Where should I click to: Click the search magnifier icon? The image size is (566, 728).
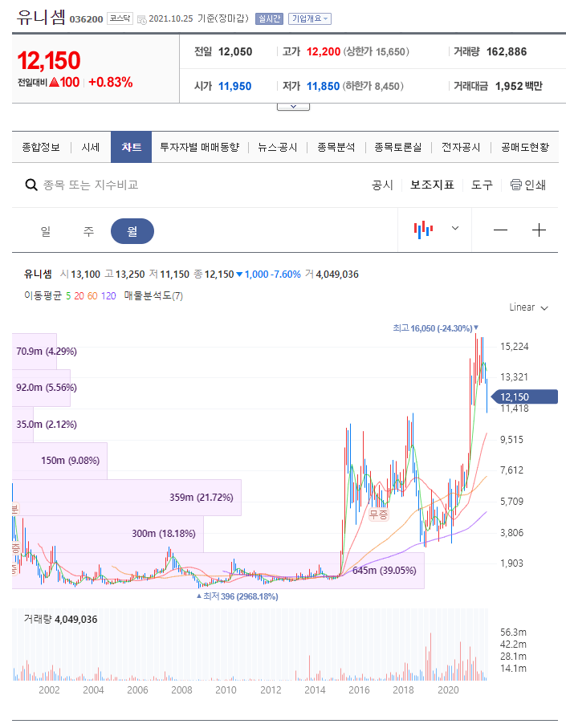point(31,185)
